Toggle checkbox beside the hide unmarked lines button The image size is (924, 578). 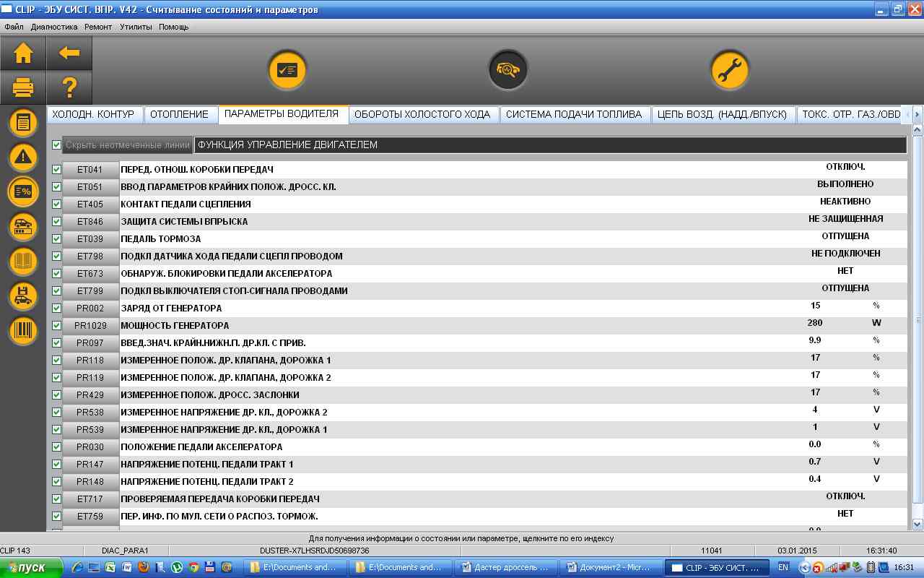[x=57, y=145]
